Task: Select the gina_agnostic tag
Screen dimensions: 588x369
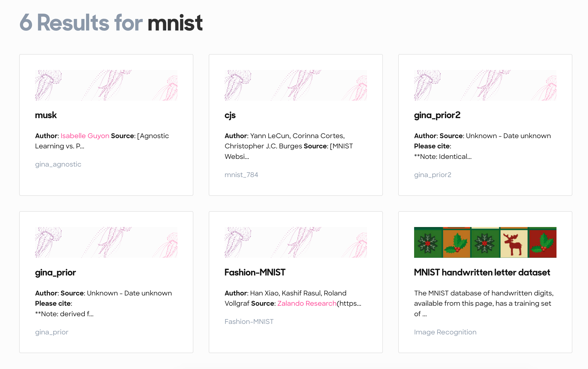Action: [x=58, y=164]
